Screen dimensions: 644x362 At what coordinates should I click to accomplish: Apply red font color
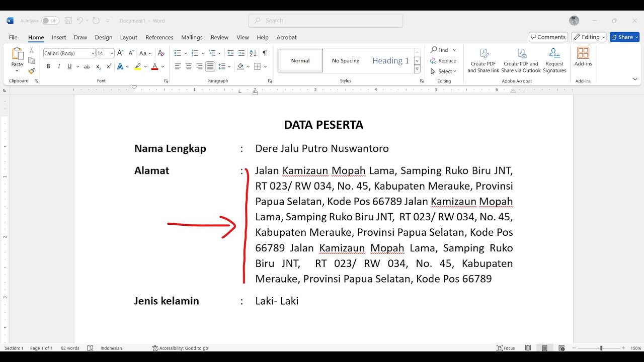tap(154, 66)
